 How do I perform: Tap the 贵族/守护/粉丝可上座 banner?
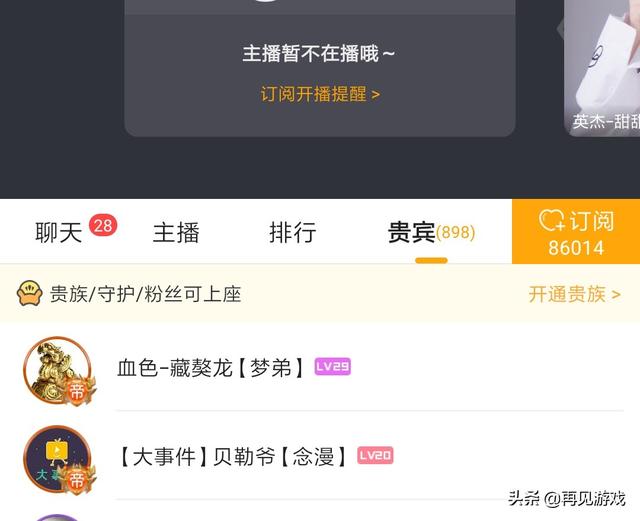click(x=320, y=293)
